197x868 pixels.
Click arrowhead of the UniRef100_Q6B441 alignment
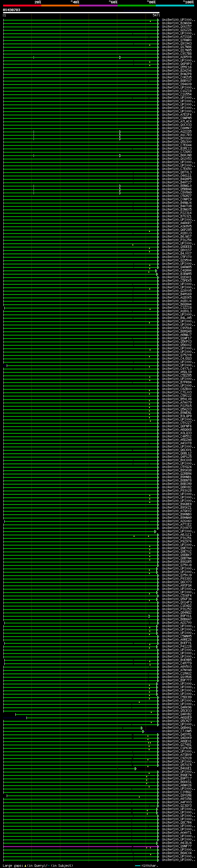[142, 728]
